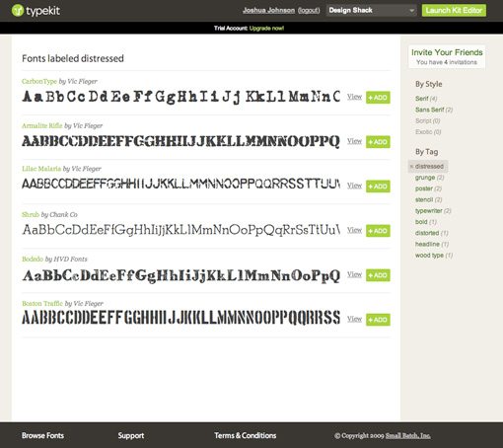This screenshot has height=448, width=503.
Task: Click 'by HVD Fonts' author text
Action: [66, 259]
